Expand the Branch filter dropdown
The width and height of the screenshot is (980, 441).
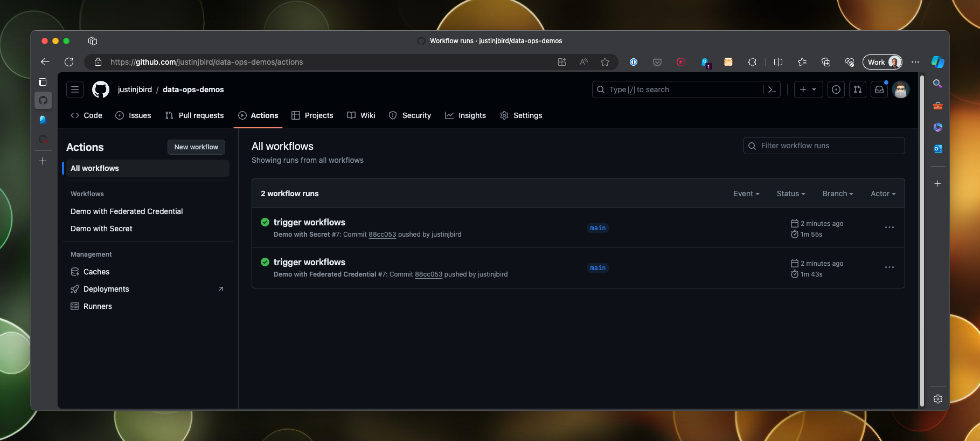click(838, 194)
